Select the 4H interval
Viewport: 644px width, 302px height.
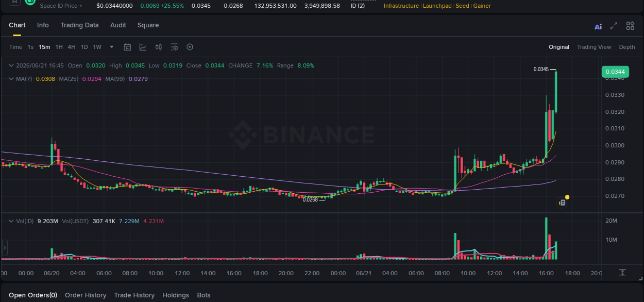click(72, 47)
